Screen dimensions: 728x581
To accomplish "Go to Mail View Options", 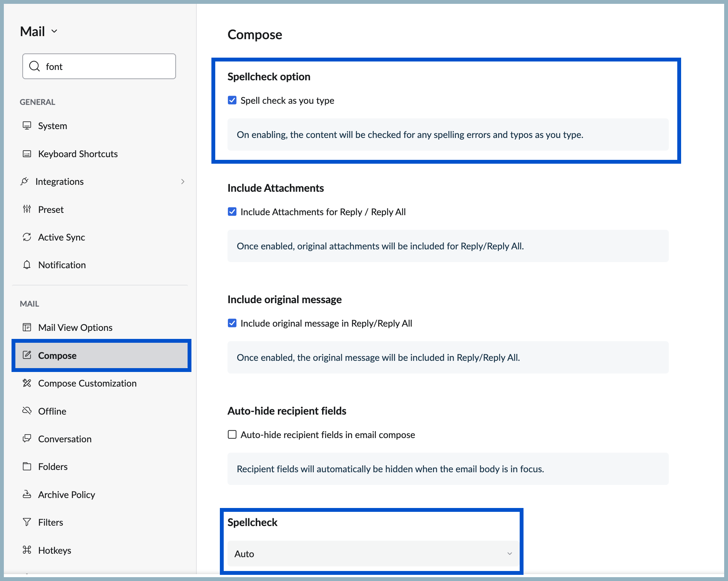I will point(75,327).
